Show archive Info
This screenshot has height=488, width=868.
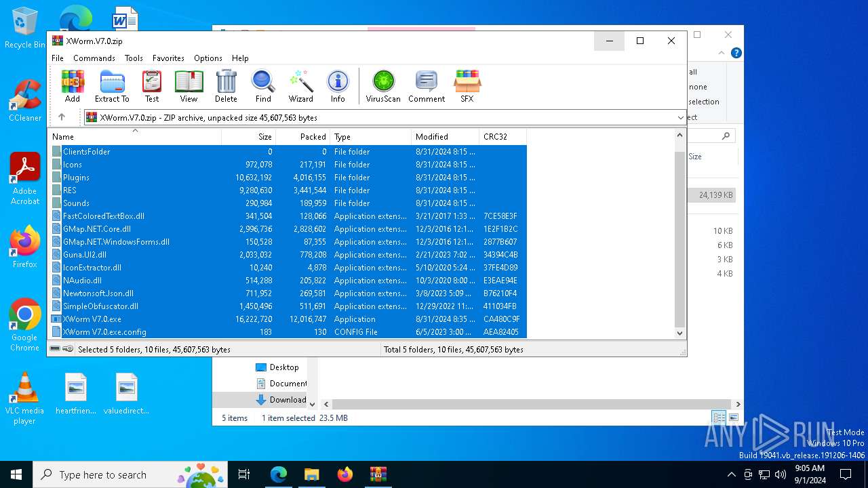tap(338, 86)
